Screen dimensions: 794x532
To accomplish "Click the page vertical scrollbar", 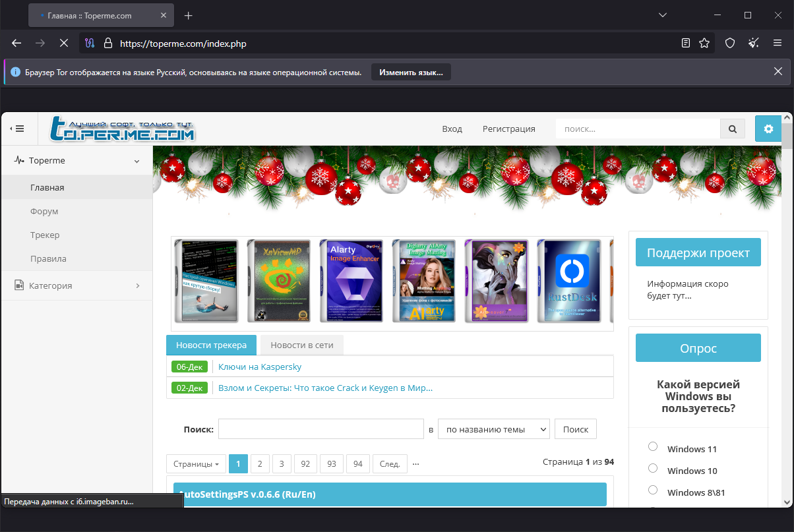I will click(x=787, y=310).
